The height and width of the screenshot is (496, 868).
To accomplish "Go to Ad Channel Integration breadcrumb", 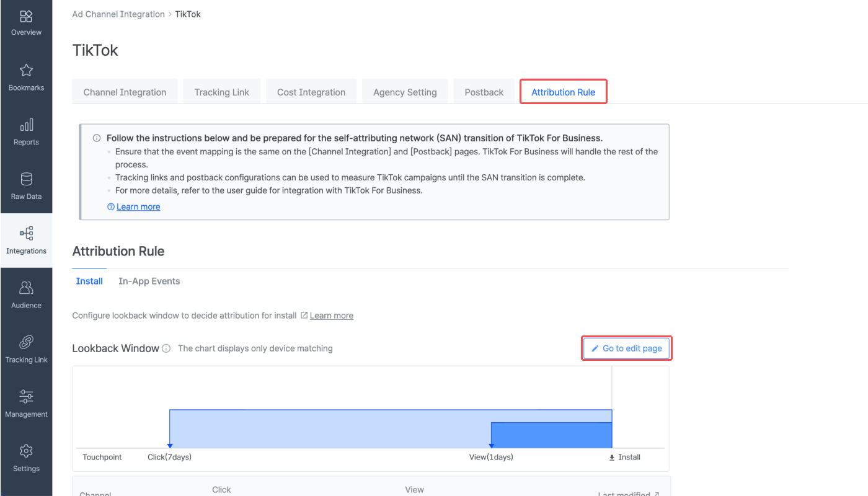I will [x=118, y=14].
